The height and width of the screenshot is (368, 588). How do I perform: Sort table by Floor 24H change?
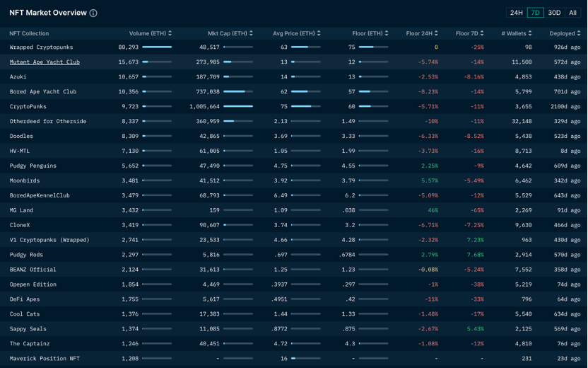coord(436,33)
